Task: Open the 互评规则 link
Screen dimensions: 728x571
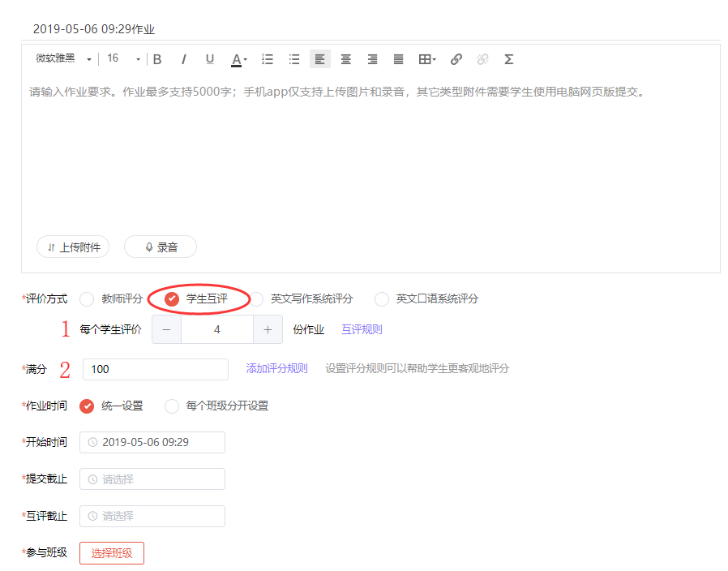Action: pos(362,330)
